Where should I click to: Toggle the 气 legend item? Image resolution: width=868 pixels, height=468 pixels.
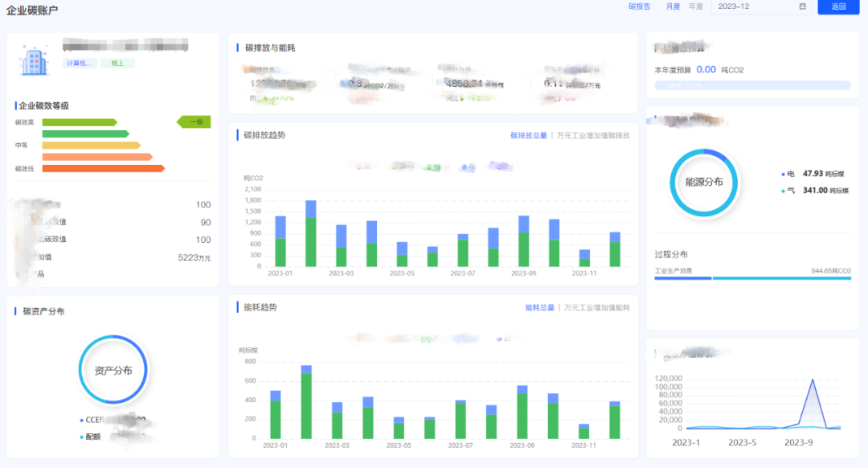(814, 191)
